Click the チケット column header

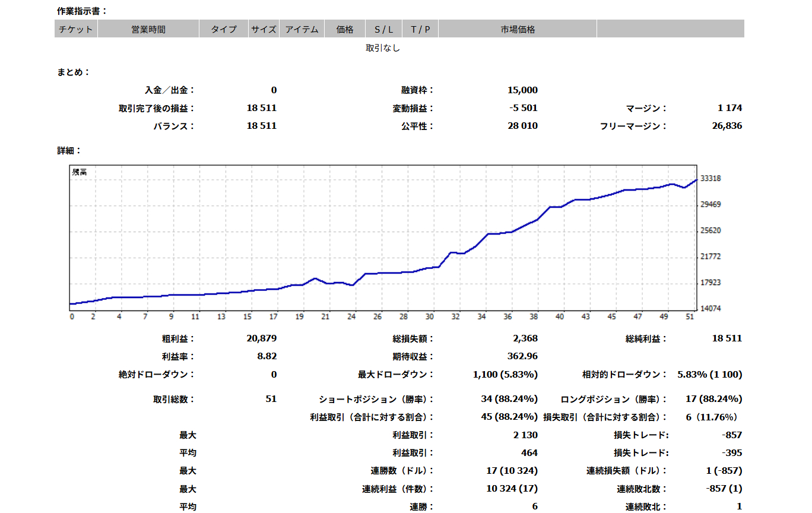(76, 29)
